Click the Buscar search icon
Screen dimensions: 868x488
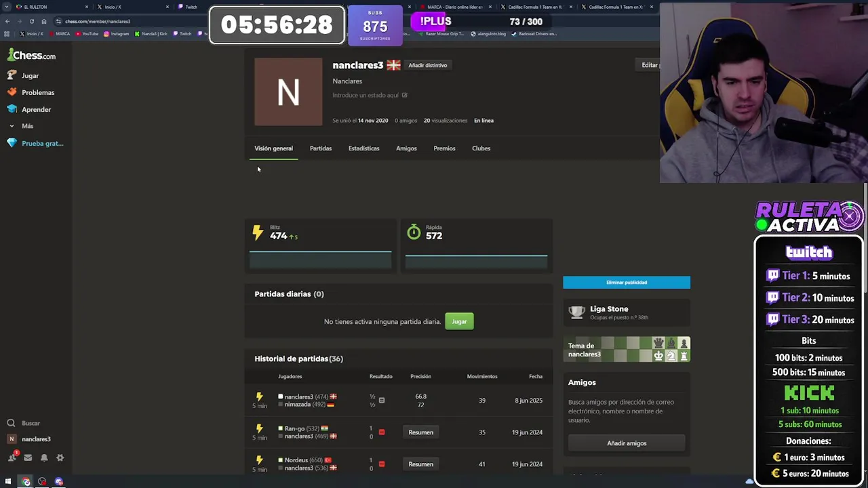[x=11, y=423]
